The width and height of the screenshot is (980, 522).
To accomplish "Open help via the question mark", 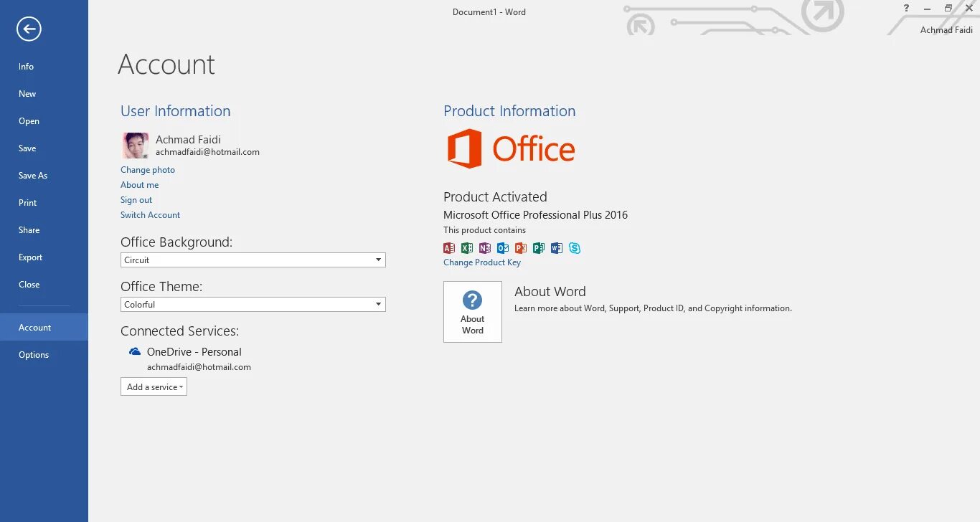I will 906,9.
